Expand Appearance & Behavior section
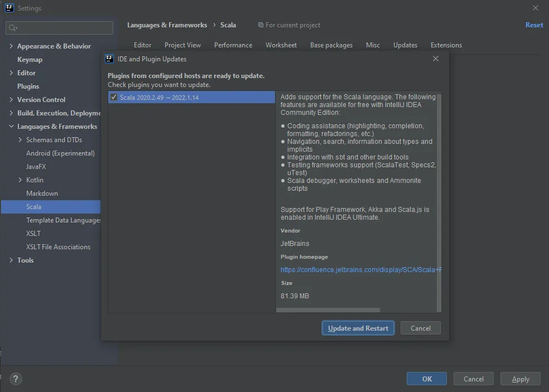The image size is (549, 392). 11,46
